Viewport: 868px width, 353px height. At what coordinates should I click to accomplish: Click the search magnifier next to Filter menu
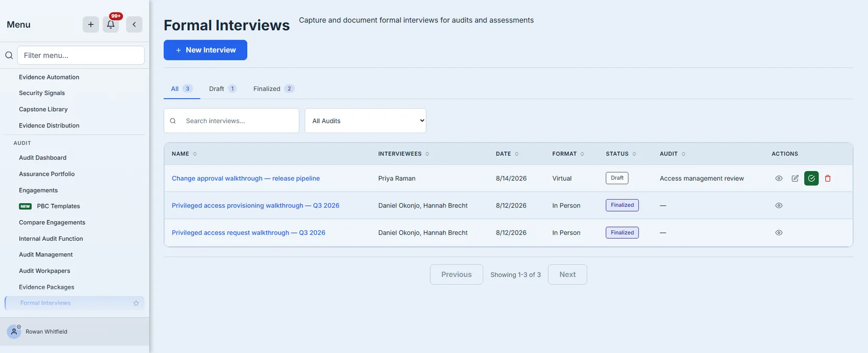(x=9, y=55)
